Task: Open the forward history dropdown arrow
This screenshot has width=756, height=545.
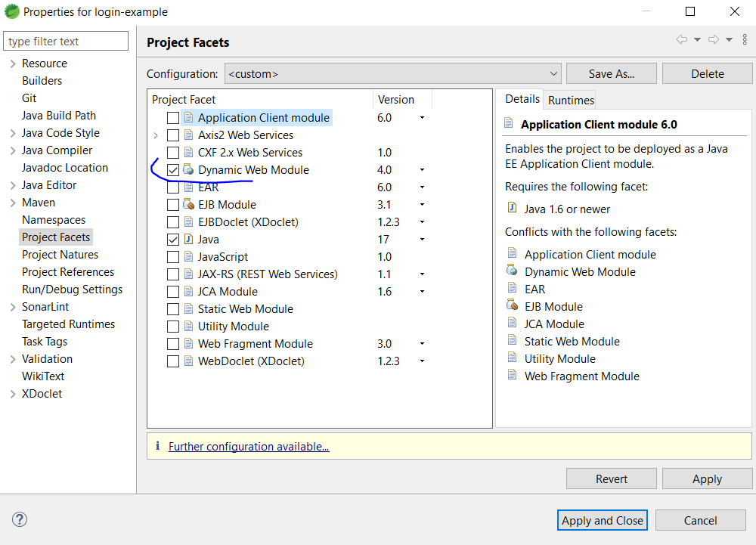Action: pos(729,39)
